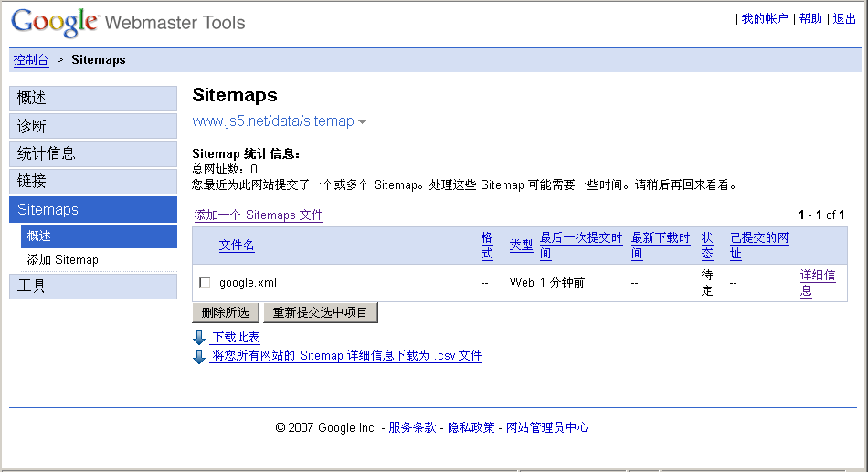Open the 概述 sidebar menu item
Viewport: 868px width, 472px height.
tap(93, 98)
